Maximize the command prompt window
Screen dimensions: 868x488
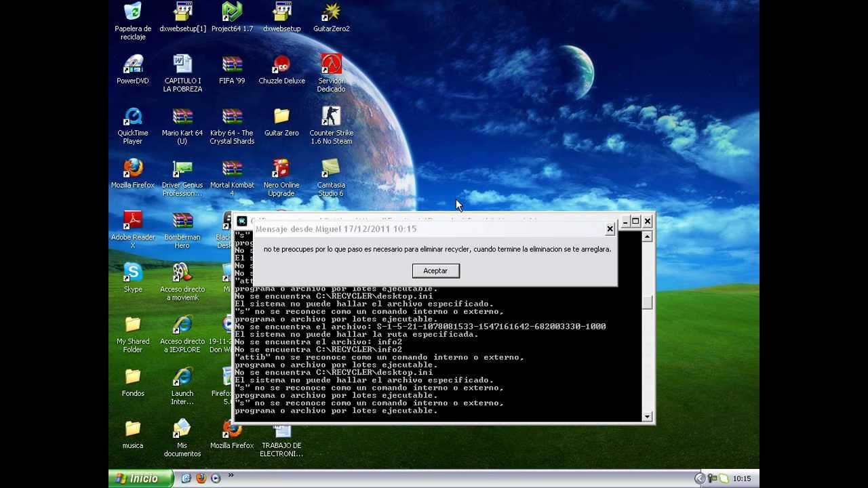point(635,221)
